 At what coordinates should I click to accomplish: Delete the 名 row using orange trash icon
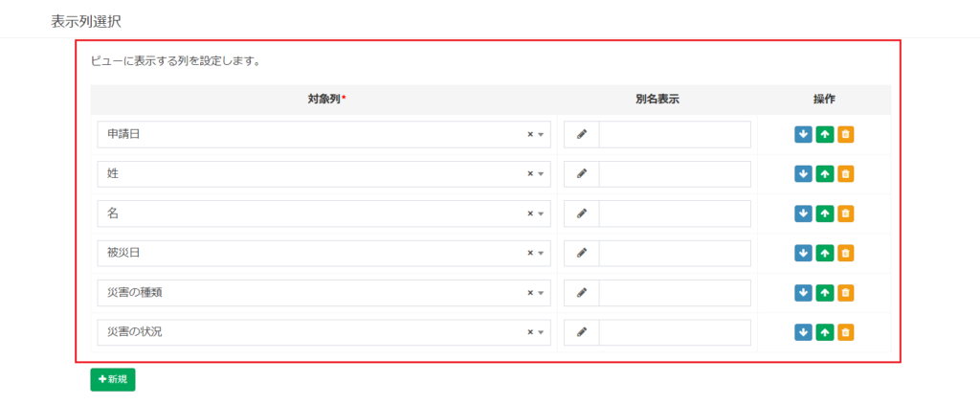click(846, 214)
